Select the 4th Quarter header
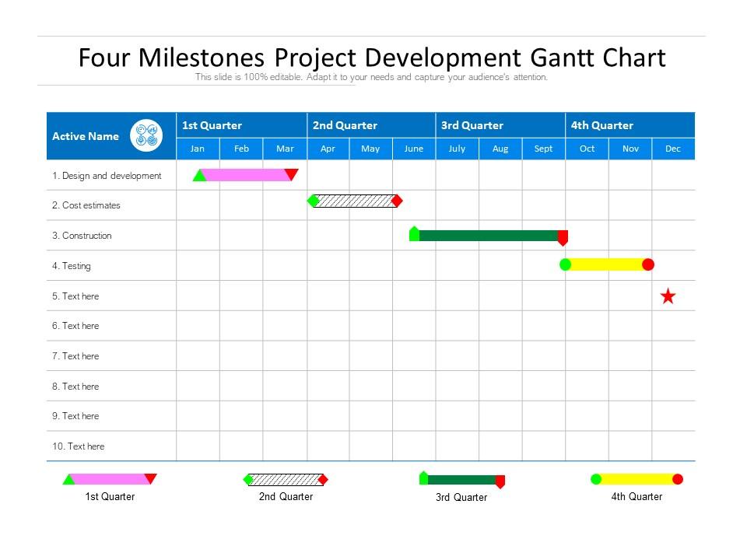This screenshot has height=560, width=747. 603,125
